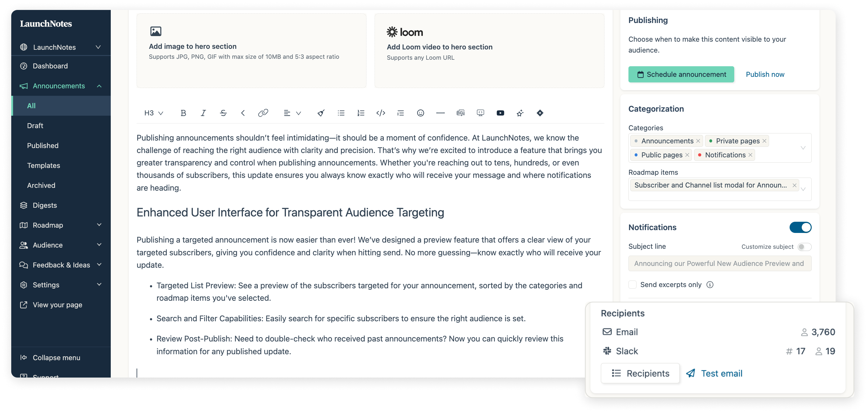This screenshot has height=413, width=868.
Task: Insert a bulleted list
Action: pos(341,113)
